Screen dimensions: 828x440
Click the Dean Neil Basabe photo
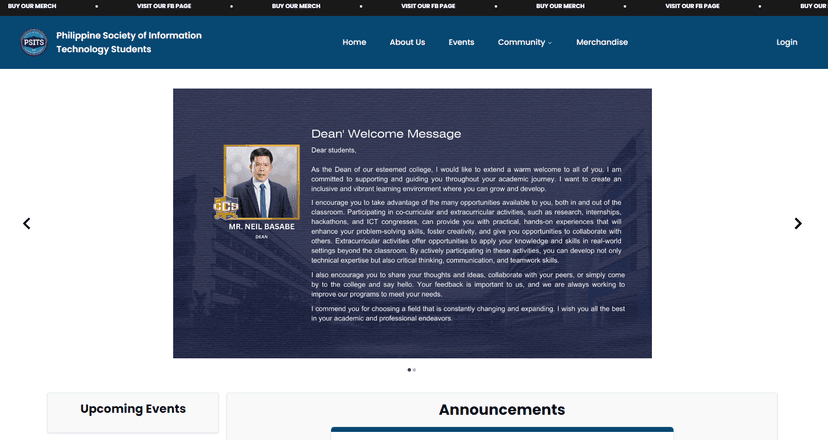tap(261, 182)
